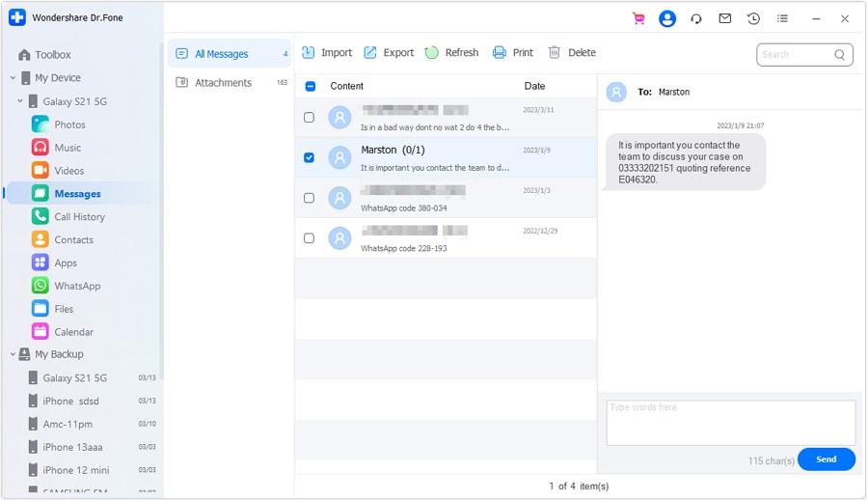This screenshot has width=868, height=501.
Task: Check the WhatsApp code 228-193 checkbox
Action: (x=309, y=238)
